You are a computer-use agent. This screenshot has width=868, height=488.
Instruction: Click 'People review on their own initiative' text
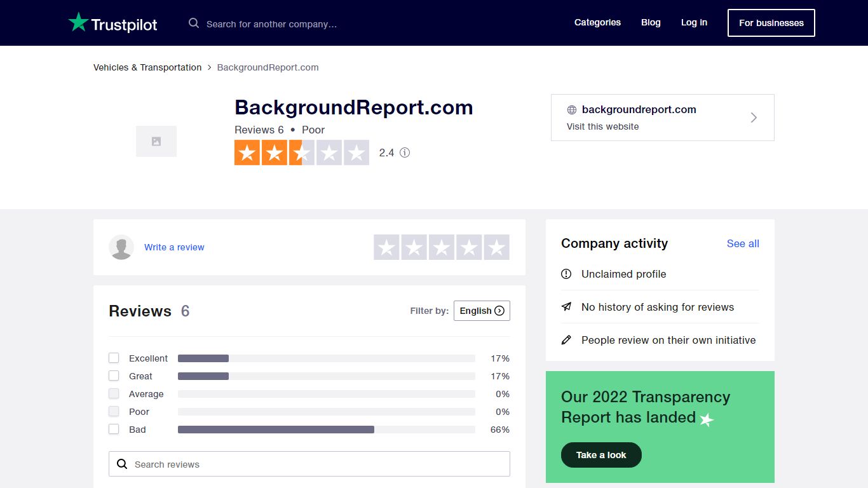click(x=668, y=340)
